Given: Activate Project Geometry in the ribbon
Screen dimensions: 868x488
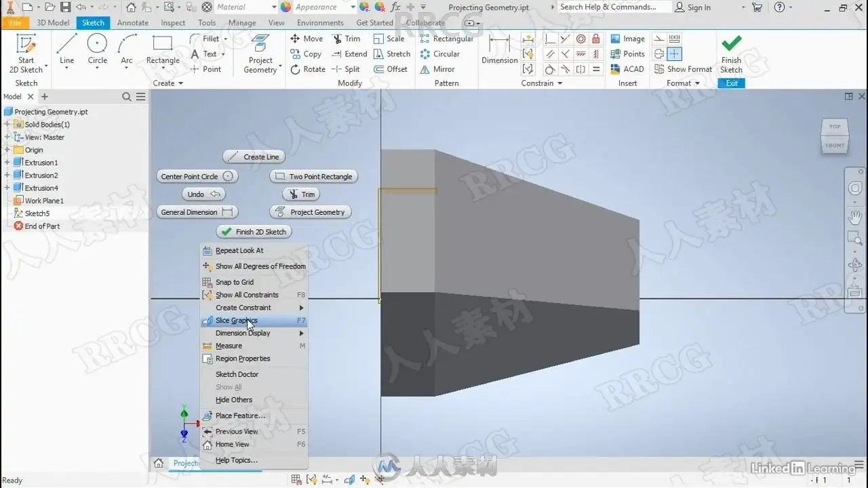Looking at the screenshot, I should [260, 54].
